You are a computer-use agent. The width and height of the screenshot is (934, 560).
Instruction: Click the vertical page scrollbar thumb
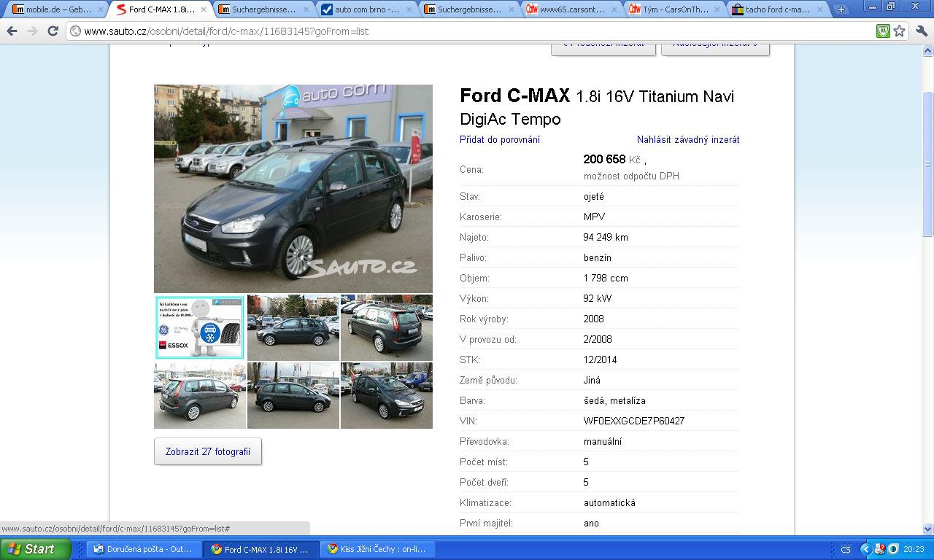pyautogui.click(x=927, y=164)
